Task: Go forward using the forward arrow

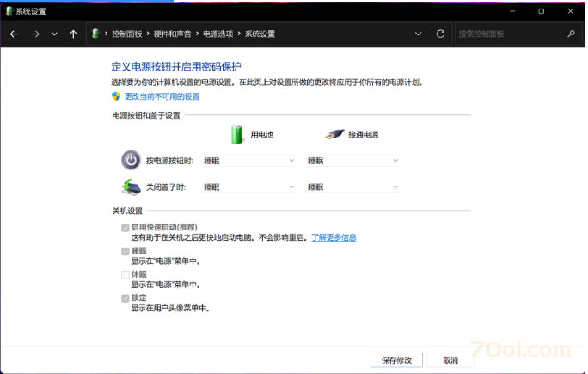Action: point(35,34)
